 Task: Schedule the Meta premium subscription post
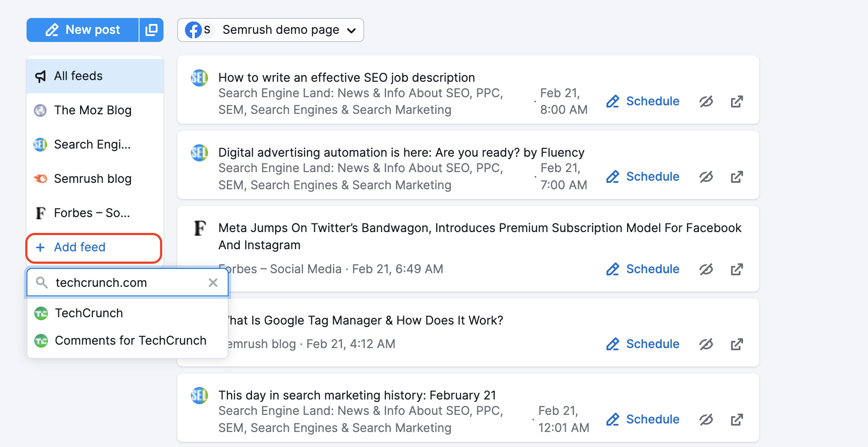pos(653,269)
